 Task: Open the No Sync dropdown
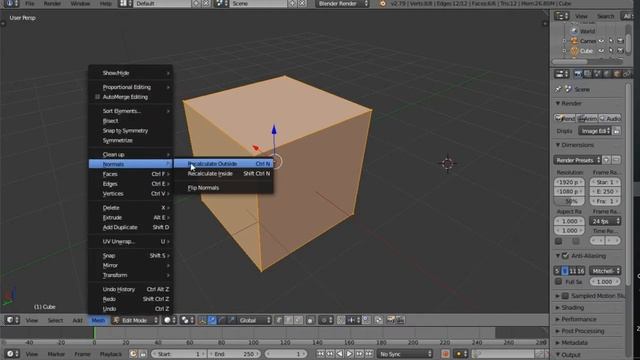pos(404,354)
